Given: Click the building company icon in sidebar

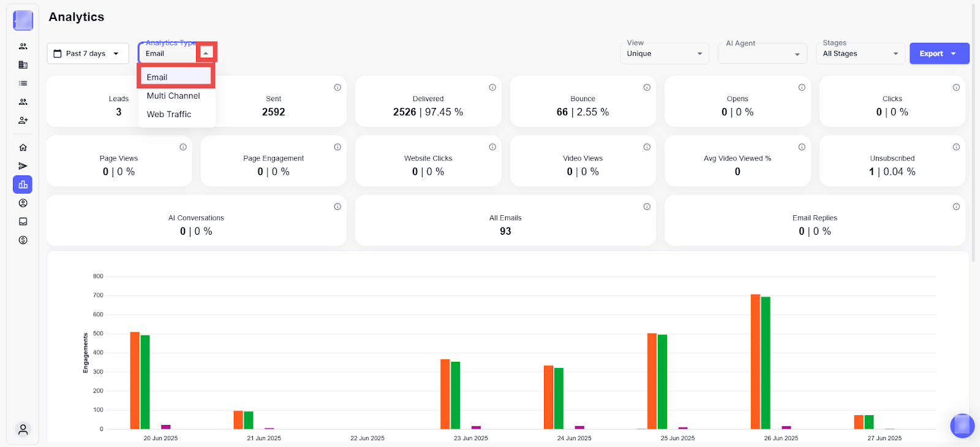Looking at the screenshot, I should 23,65.
